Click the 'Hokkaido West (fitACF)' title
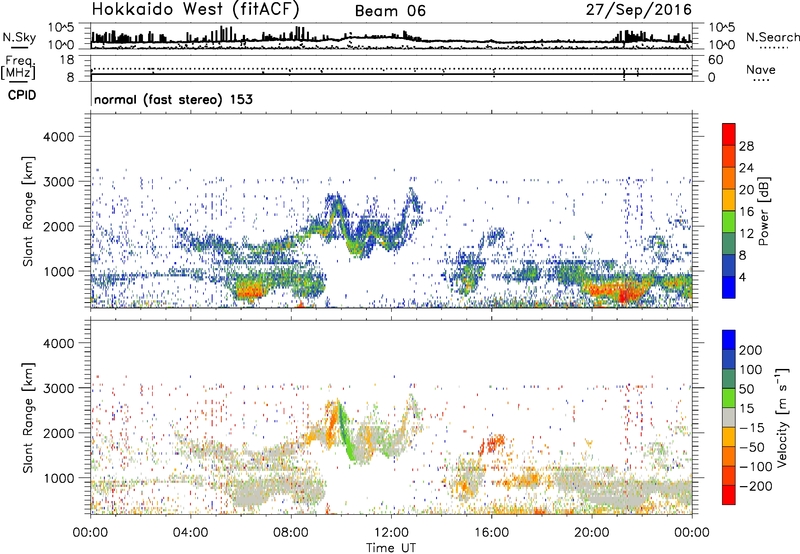The width and height of the screenshot is (800, 554). pos(195,9)
